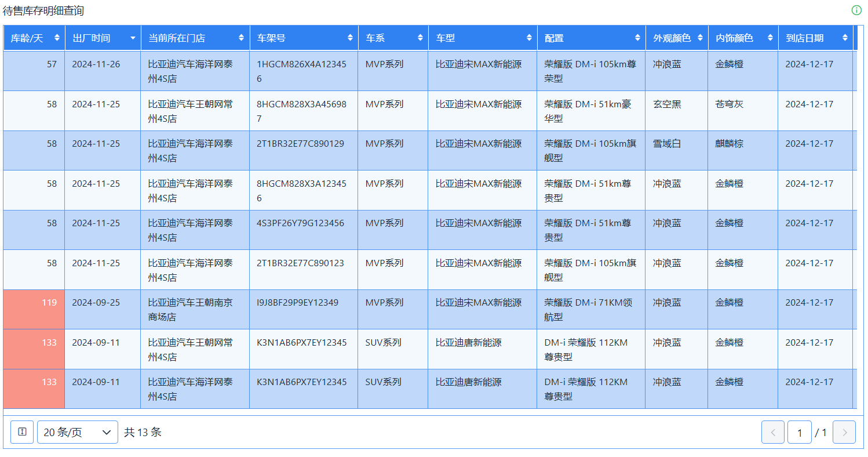The width and height of the screenshot is (868, 457).
Task: Open the 20 条/页 page size dropdown
Action: (78, 432)
